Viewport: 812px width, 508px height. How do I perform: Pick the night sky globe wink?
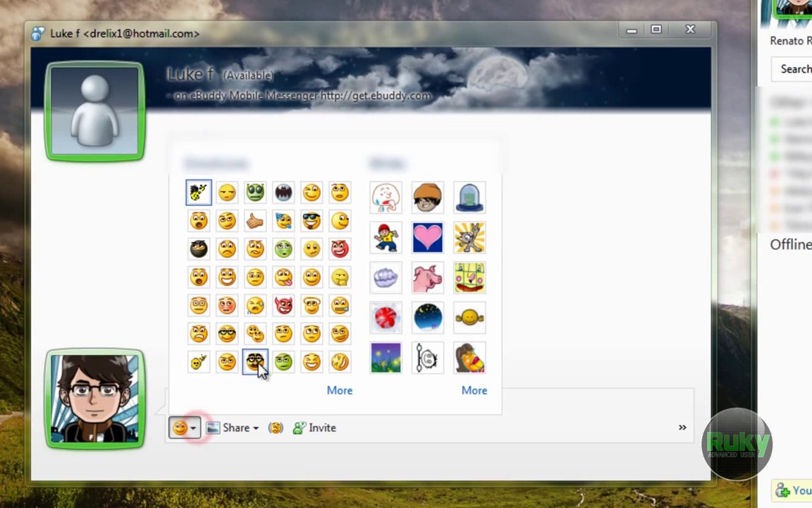tap(427, 317)
